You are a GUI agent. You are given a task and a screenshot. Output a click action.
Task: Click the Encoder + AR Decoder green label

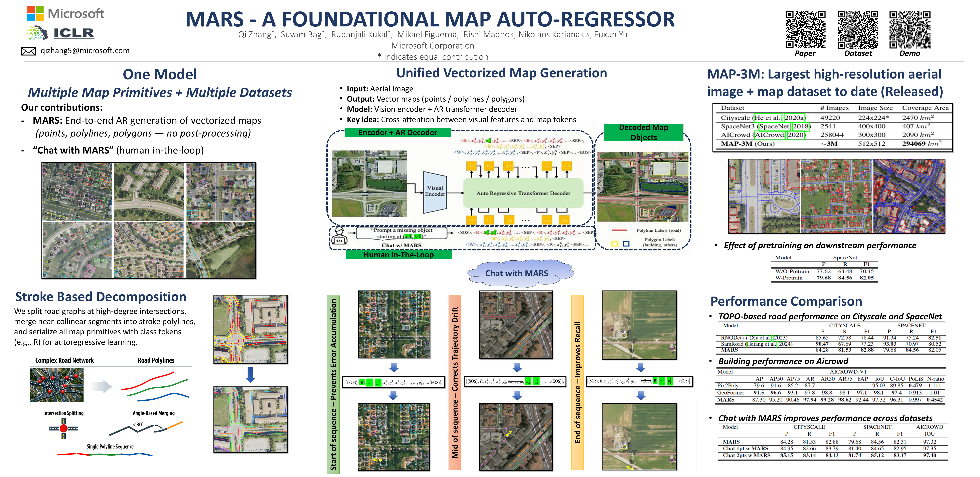pos(397,132)
